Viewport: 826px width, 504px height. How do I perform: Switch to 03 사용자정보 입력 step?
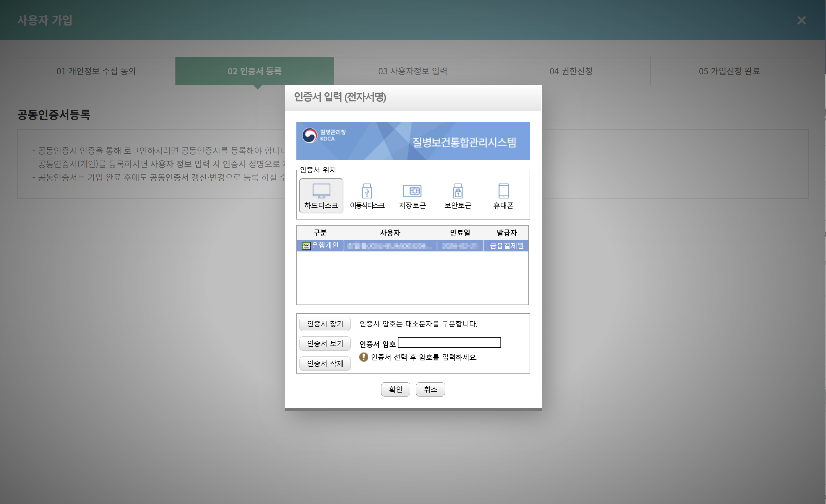(413, 71)
